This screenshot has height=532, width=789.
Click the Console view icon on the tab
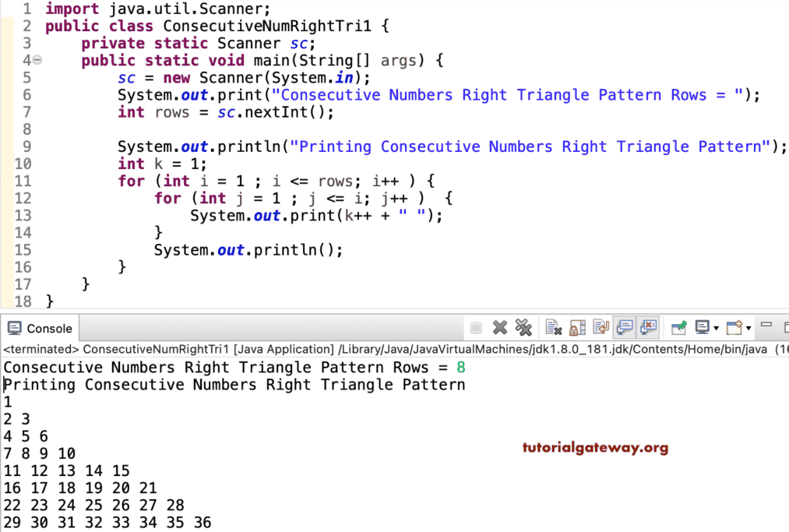tap(16, 327)
